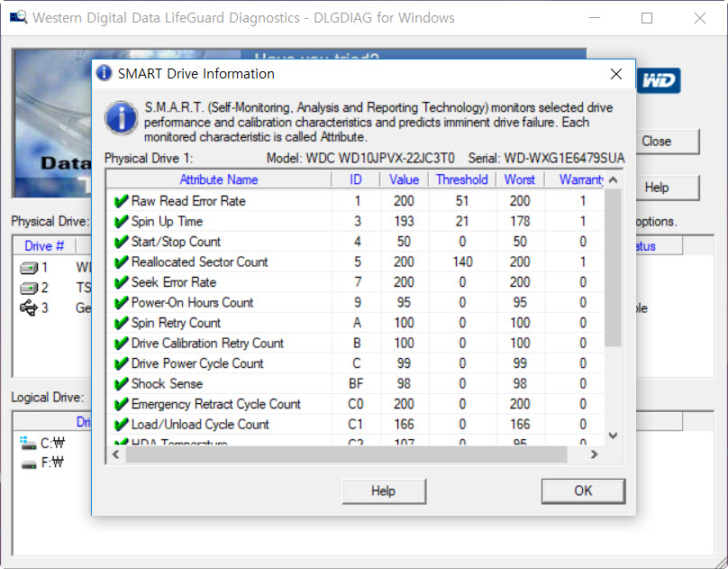The width and height of the screenshot is (728, 569).
Task: Click Help button in the SMART dialog
Action: [x=384, y=491]
